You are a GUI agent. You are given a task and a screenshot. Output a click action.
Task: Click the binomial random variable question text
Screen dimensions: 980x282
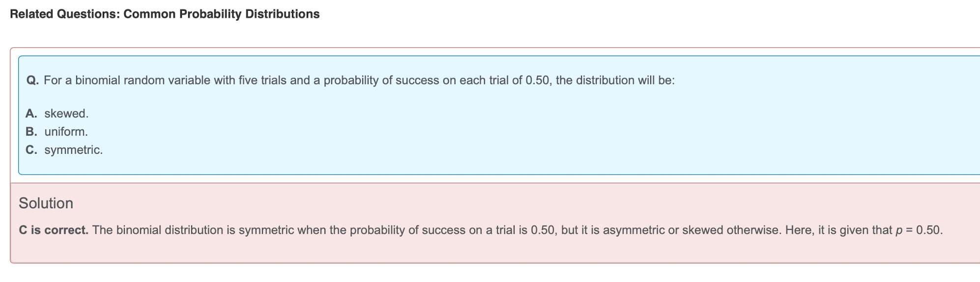pos(359,81)
